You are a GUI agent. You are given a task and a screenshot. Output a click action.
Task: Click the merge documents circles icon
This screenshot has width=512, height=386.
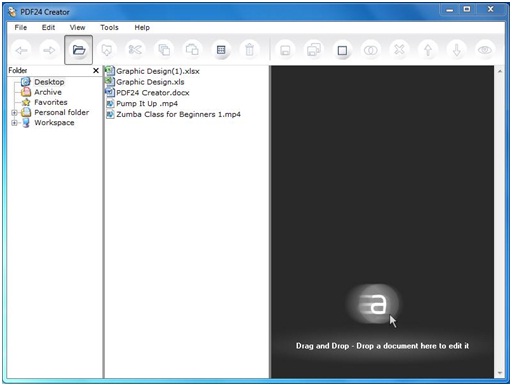click(371, 50)
